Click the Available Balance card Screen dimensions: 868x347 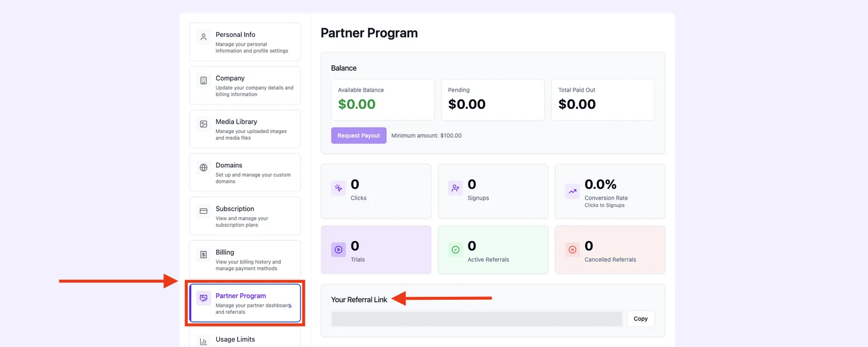pos(382,100)
